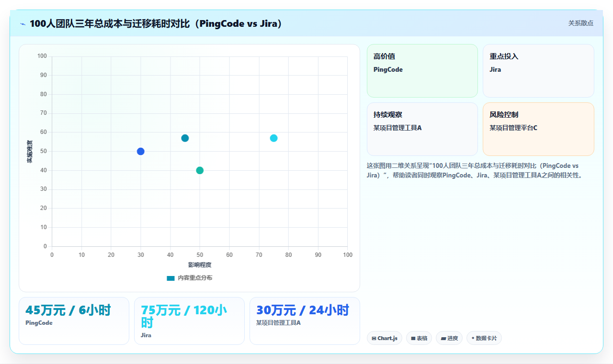Select the dark teal data point at x=45
Viewport: 613px width, 364px height.
point(185,138)
